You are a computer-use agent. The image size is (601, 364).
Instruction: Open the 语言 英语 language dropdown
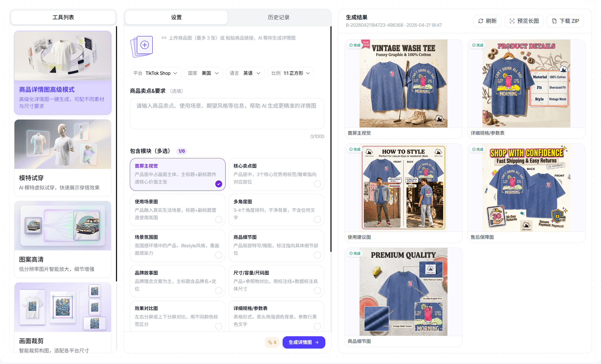pos(245,73)
